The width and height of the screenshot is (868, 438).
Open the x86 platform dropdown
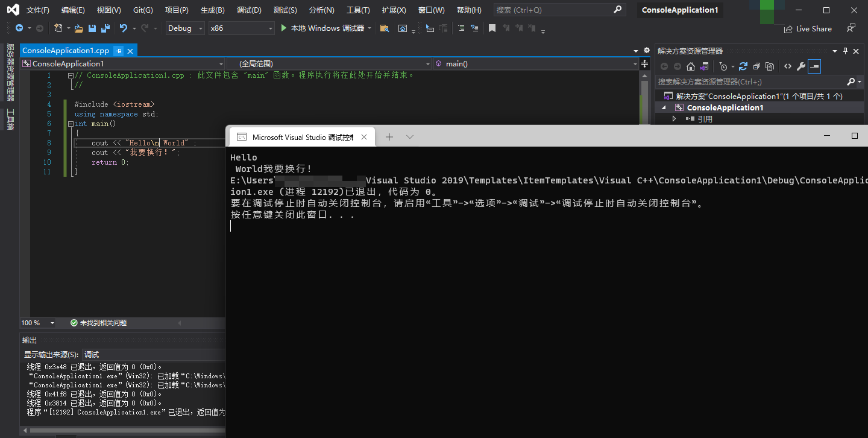[x=241, y=28]
